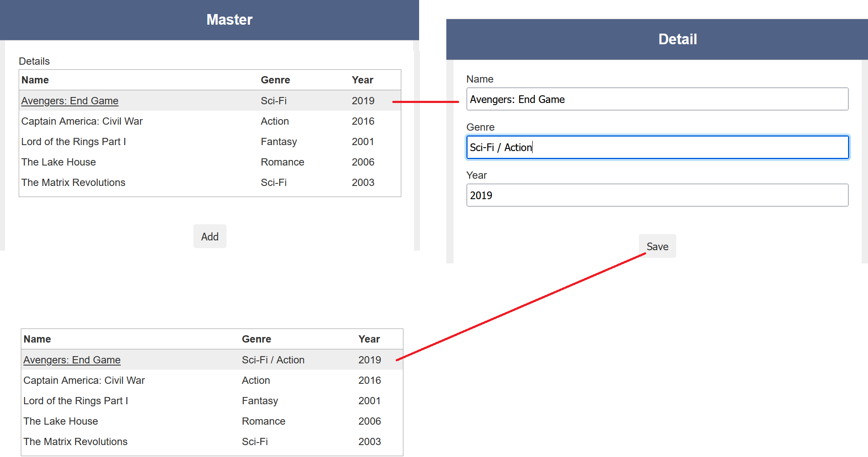Focus the Name input field in Detail
The width and height of the screenshot is (868, 457).
(657, 99)
